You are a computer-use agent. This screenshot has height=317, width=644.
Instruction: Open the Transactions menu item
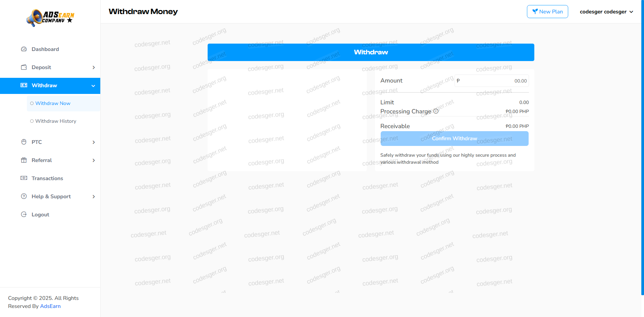point(47,178)
